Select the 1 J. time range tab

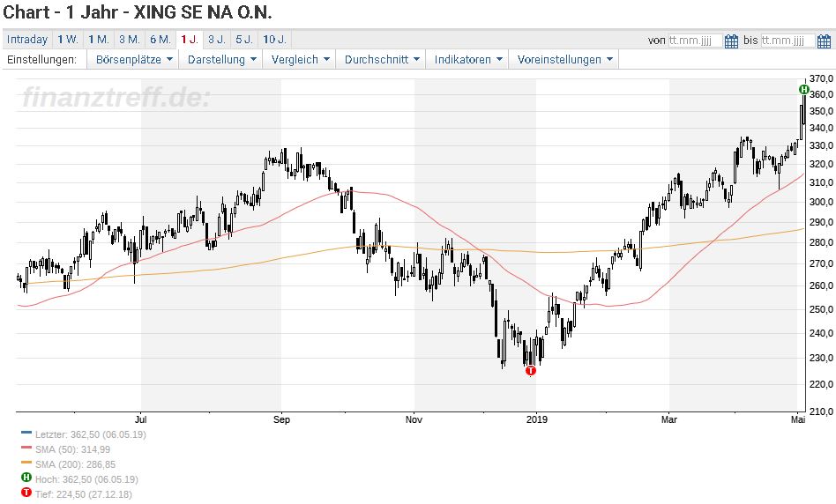click(190, 40)
